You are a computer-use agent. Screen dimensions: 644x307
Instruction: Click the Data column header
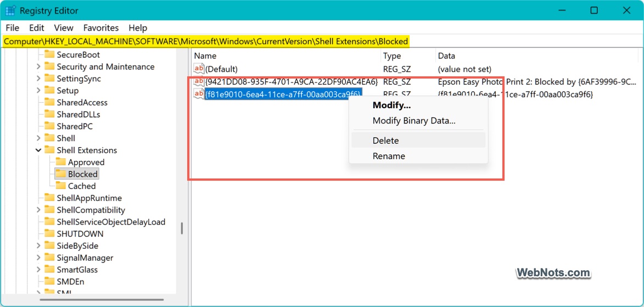pyautogui.click(x=537, y=56)
